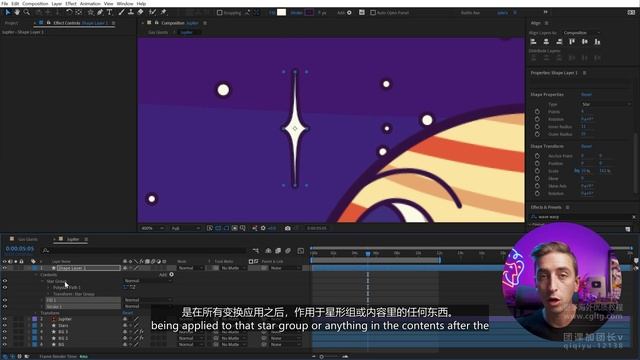
Task: Open the Stroke color swatch
Action: pos(309,13)
